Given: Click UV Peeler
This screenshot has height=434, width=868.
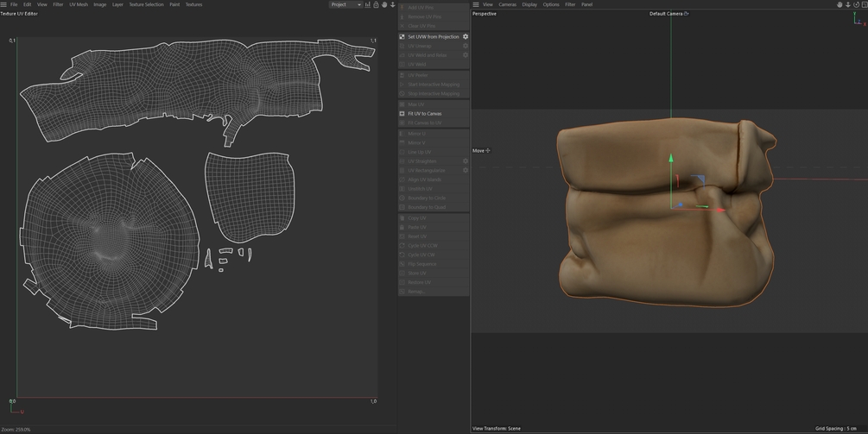Looking at the screenshot, I should pos(434,75).
